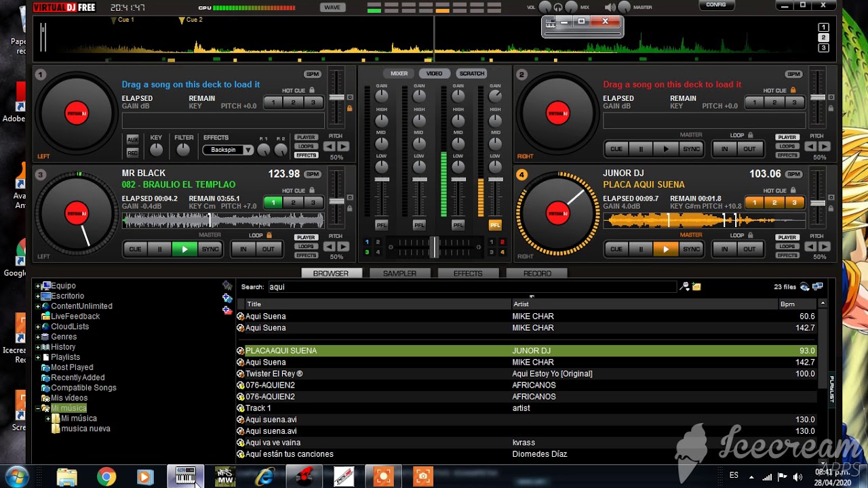This screenshot has height=488, width=868.
Task: Click the BPM button on deck 4
Action: pos(793,174)
